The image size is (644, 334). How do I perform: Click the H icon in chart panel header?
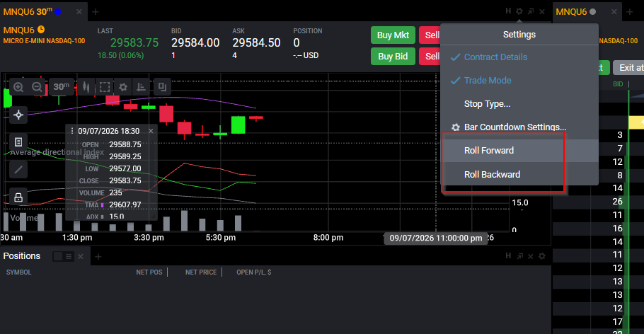[x=508, y=11]
